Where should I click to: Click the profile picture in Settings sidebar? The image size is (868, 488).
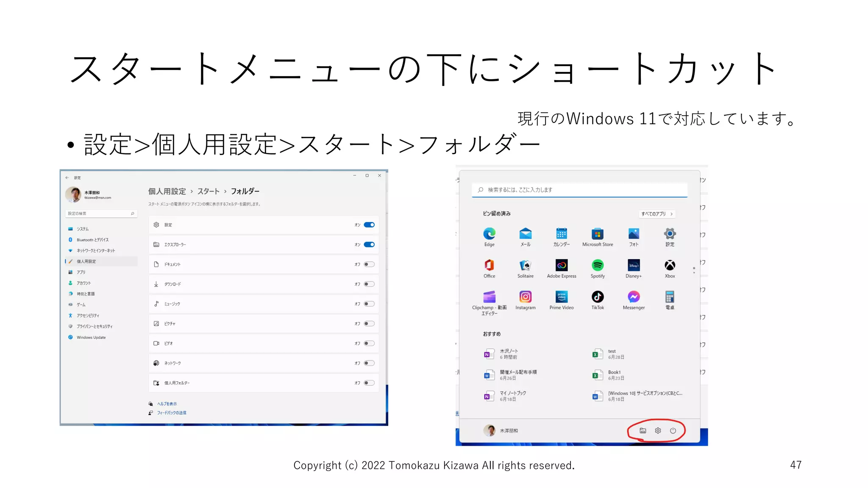(x=73, y=194)
